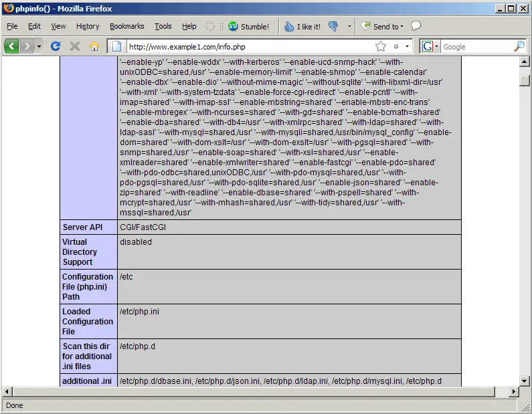Close the Firefox window

523,9
